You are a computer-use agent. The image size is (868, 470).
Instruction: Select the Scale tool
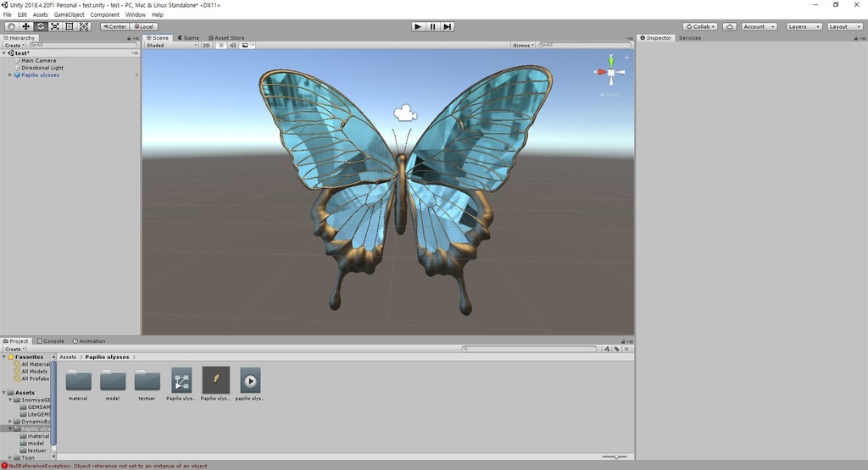coord(55,26)
